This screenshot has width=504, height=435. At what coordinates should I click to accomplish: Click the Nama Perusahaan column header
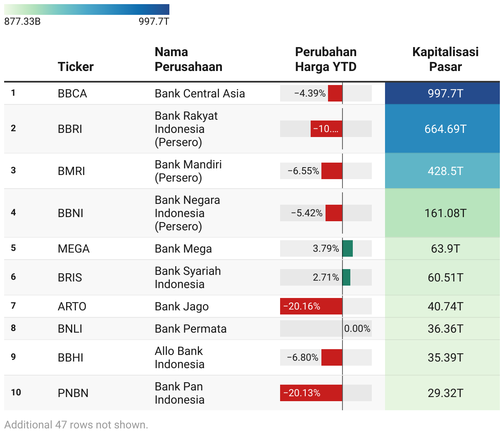188,59
